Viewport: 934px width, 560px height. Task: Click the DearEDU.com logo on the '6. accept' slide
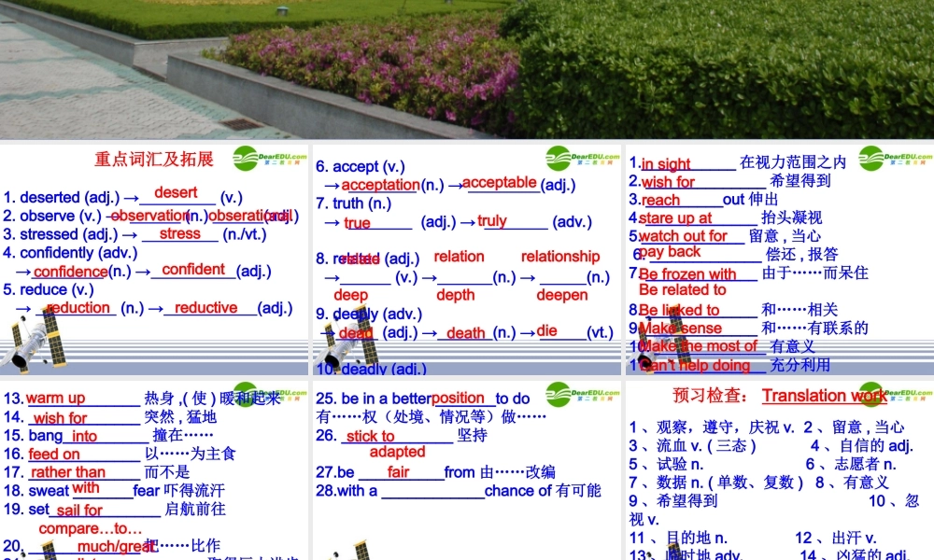point(583,158)
